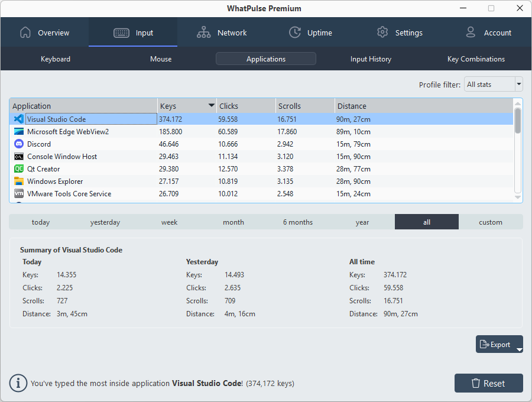Open the Input History tab
Screen dimensions: 532x402
371,59
